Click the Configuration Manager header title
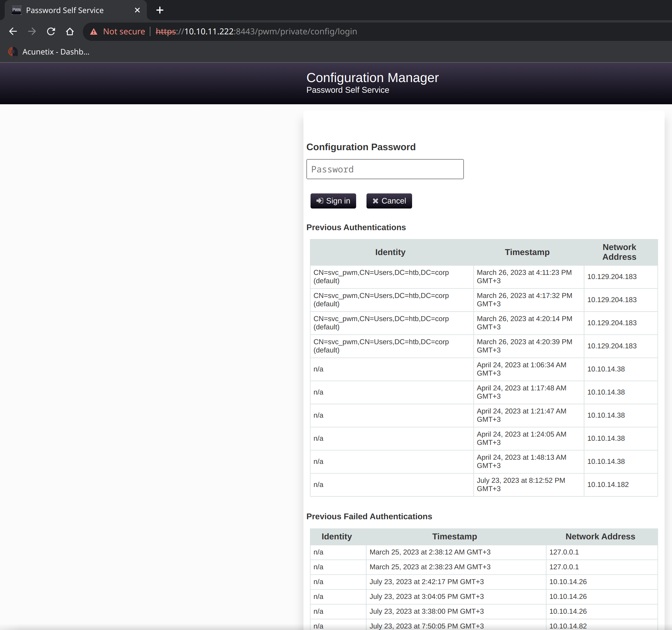Viewport: 672px width, 630px height. 372,78
